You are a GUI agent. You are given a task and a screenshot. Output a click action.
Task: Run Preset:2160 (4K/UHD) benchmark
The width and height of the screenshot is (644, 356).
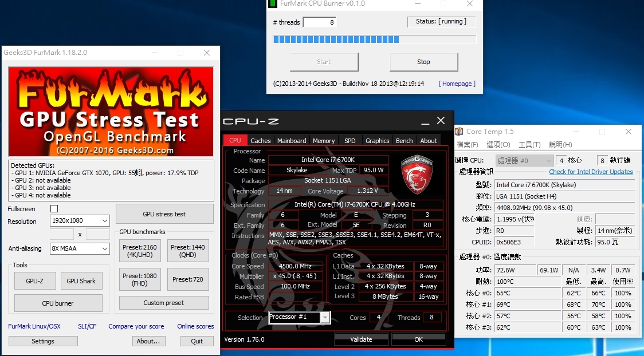[x=140, y=251]
